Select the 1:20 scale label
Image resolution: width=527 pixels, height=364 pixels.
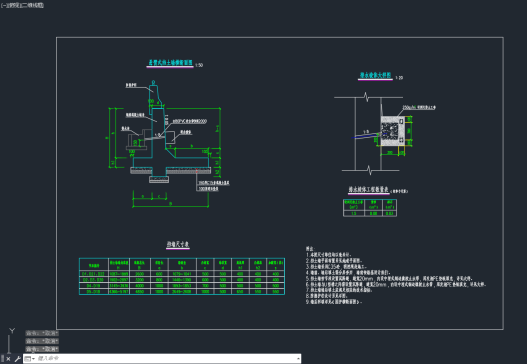coord(399,78)
